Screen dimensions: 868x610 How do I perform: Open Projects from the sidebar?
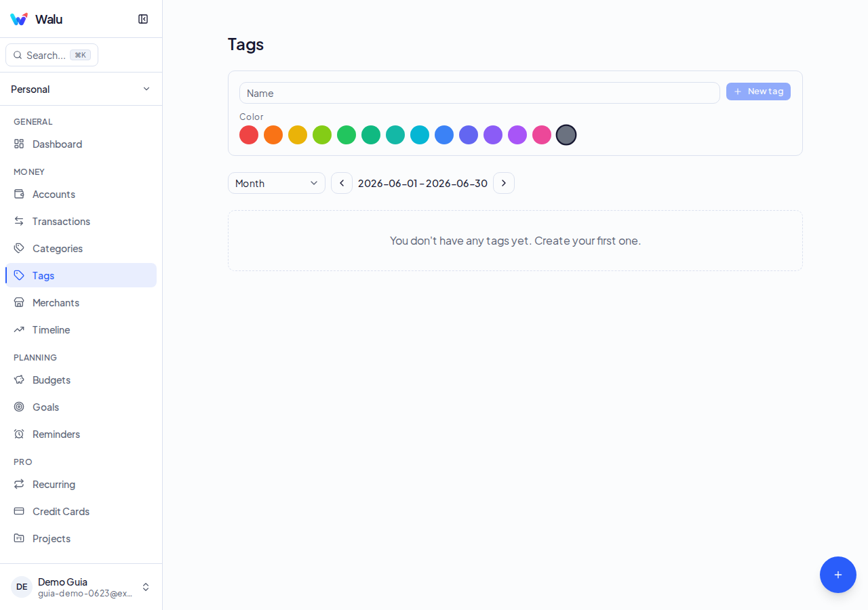[81, 538]
